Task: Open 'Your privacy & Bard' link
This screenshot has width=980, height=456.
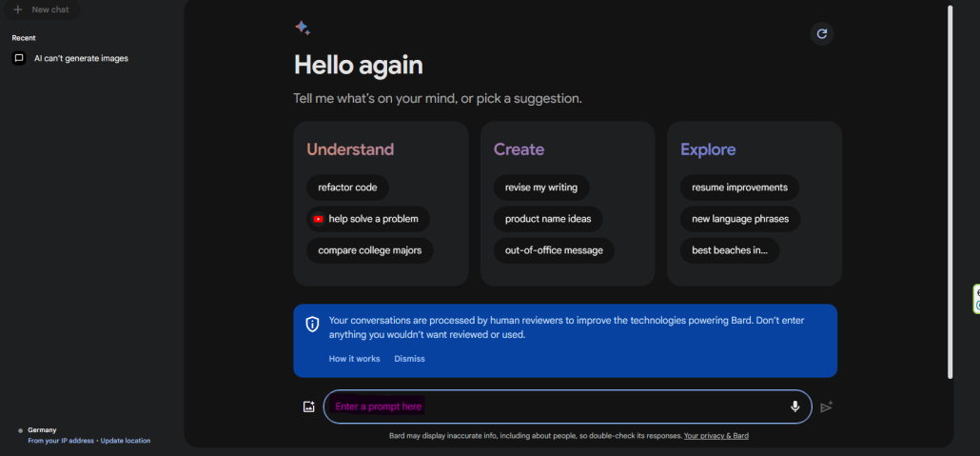Action: tap(716, 436)
